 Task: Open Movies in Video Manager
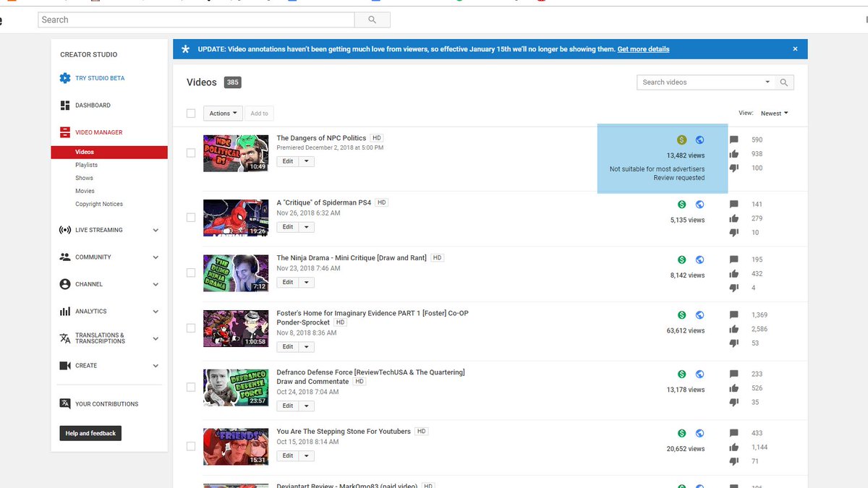point(85,191)
